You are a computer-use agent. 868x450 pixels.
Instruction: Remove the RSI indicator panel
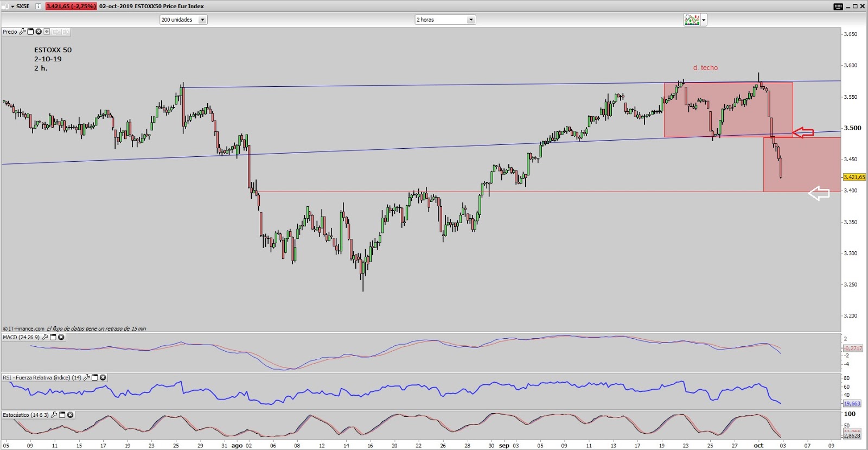(103, 377)
